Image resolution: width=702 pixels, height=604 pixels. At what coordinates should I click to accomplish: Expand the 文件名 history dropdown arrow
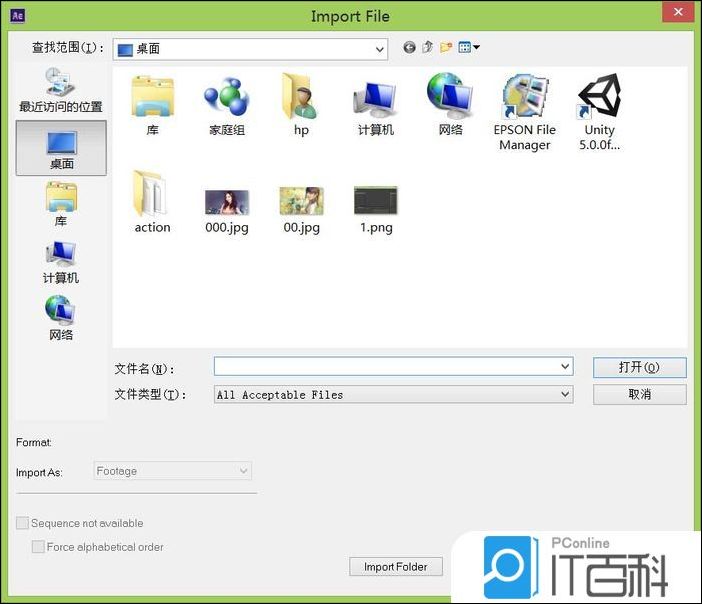click(x=565, y=367)
